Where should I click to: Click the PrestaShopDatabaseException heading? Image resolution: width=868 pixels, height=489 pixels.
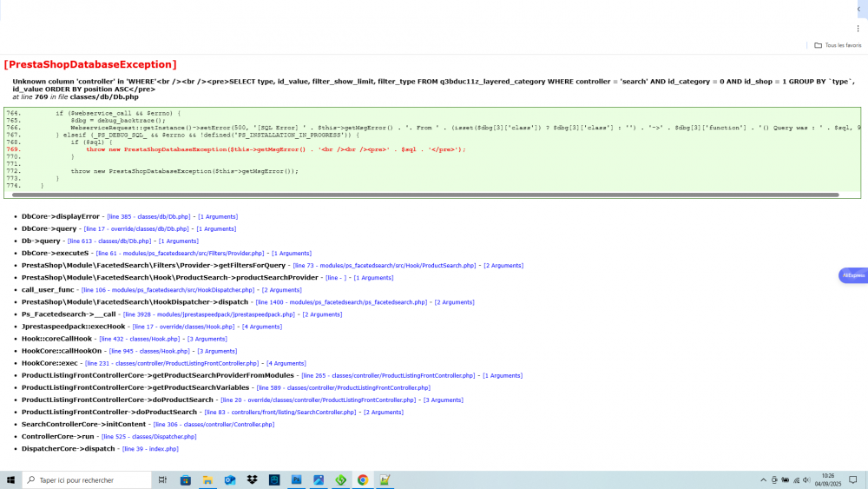90,64
